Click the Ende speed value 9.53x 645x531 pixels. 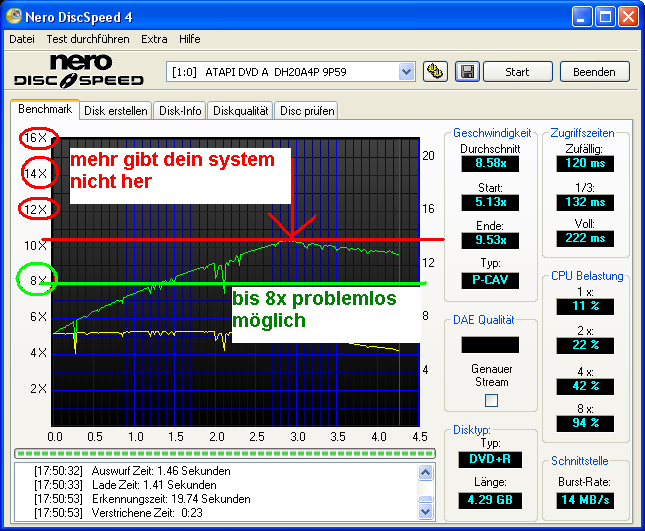pos(490,240)
